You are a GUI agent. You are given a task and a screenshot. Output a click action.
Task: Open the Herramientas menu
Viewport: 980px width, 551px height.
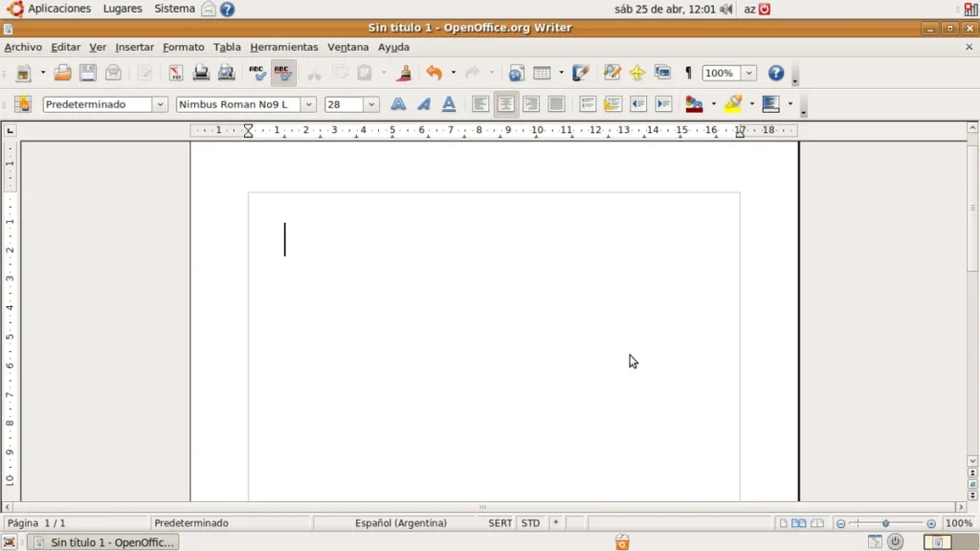pyautogui.click(x=284, y=47)
